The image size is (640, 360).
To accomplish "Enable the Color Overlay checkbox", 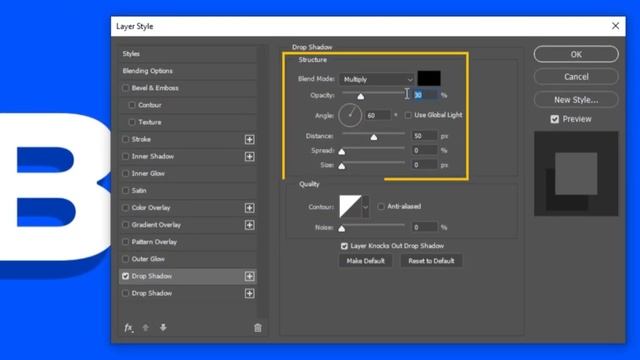I will point(125,208).
